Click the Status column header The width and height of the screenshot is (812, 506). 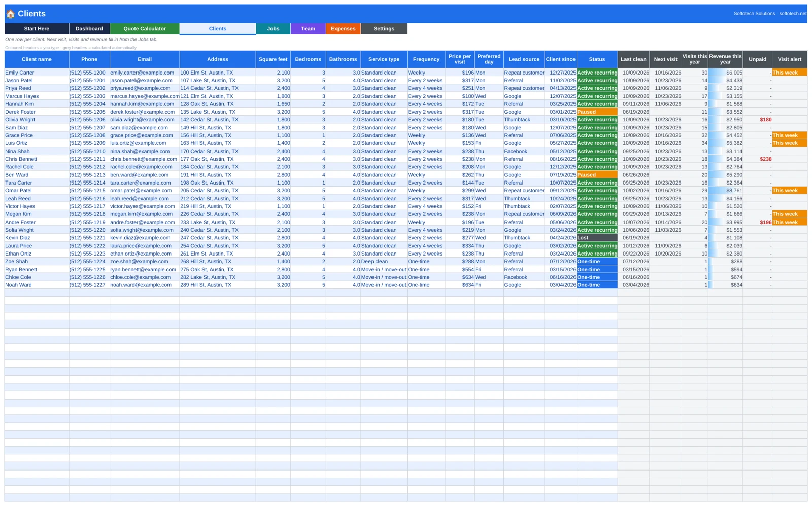[597, 59]
